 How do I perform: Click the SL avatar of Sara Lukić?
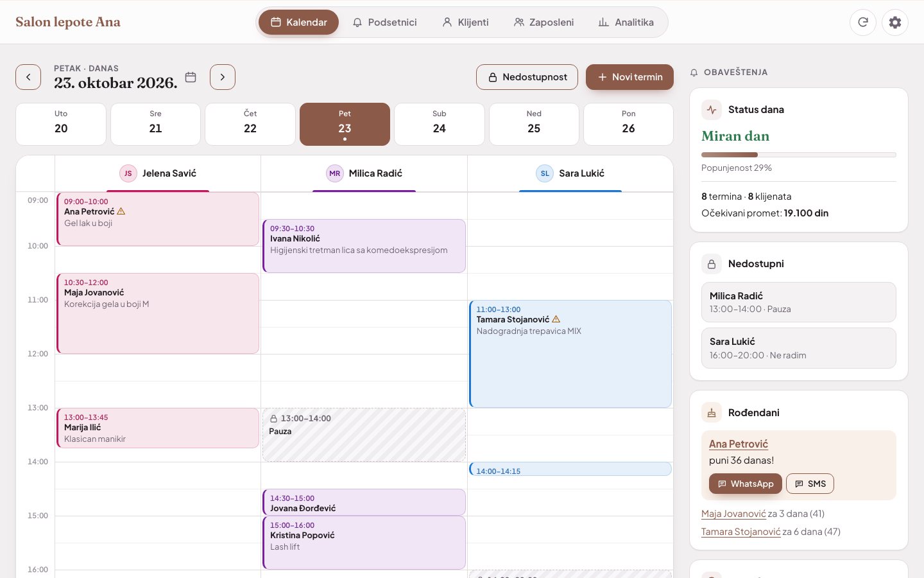click(x=545, y=173)
